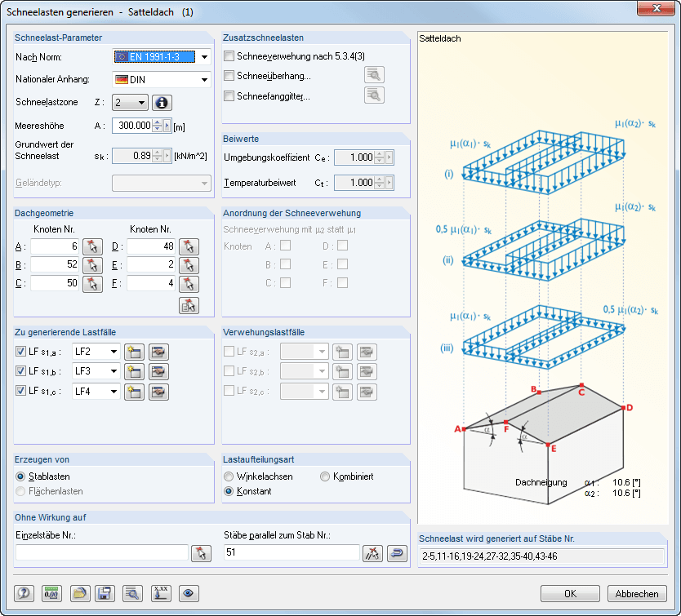Viewport: 681px width, 616px height.
Task: Click OK to generate snow loads
Action: pyautogui.click(x=570, y=593)
